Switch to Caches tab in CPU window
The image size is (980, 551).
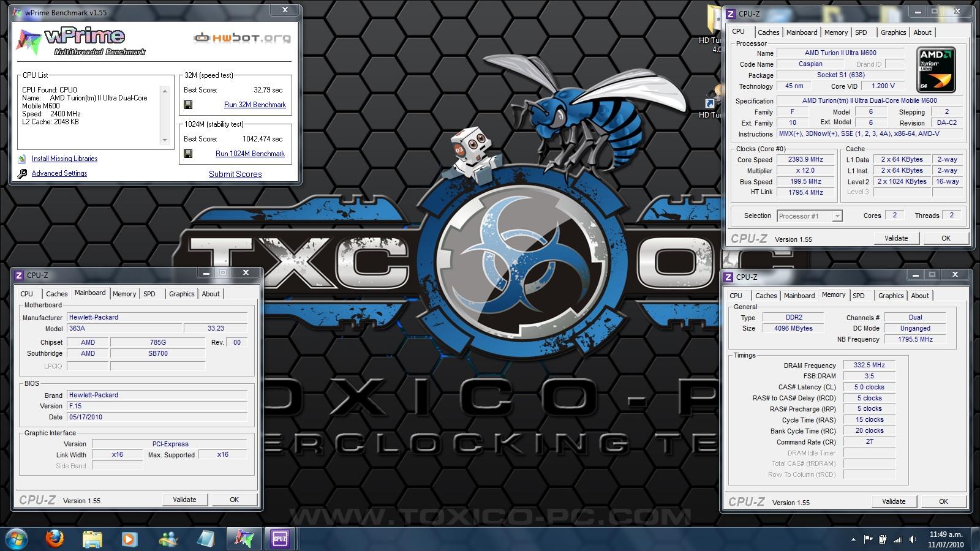[768, 32]
